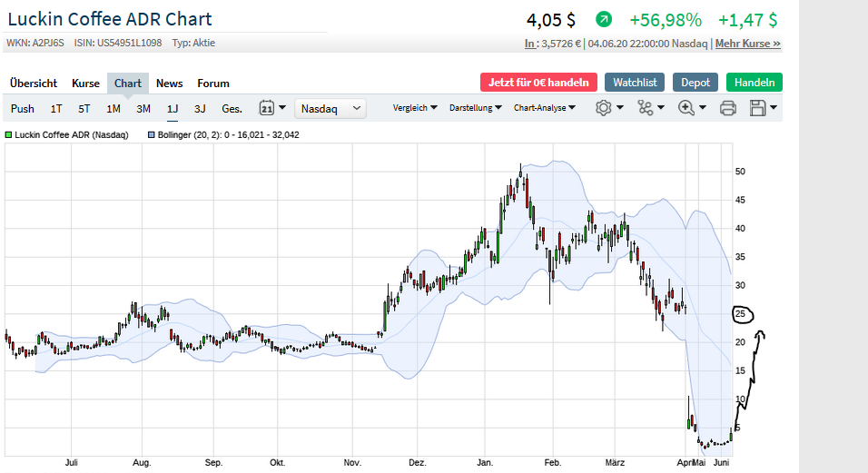Toggle the Push realtime option

[x=23, y=109]
